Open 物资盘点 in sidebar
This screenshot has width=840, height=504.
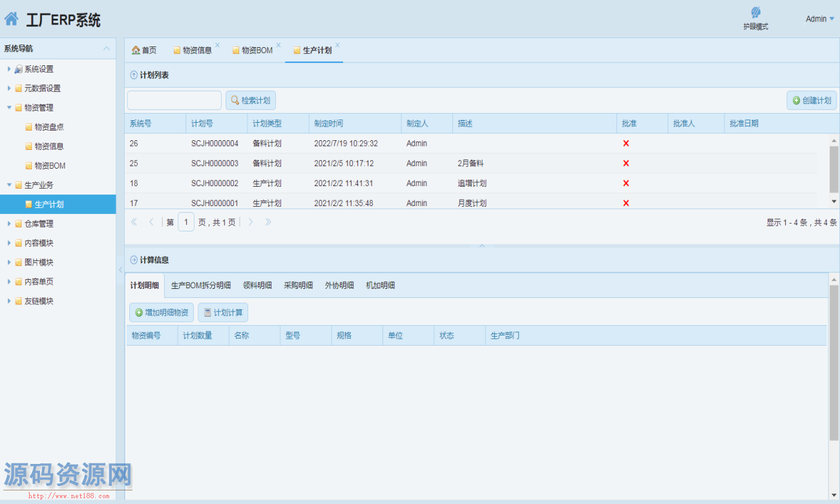[48, 127]
